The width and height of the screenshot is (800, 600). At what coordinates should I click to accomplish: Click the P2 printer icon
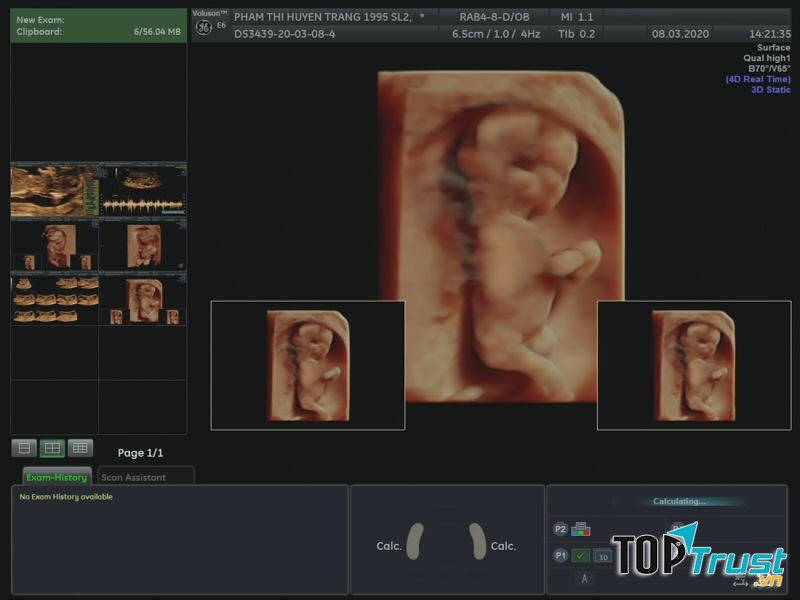[x=581, y=529]
